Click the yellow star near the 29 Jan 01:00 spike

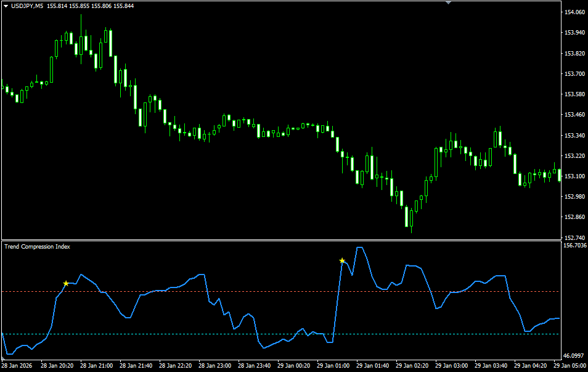[x=342, y=260]
